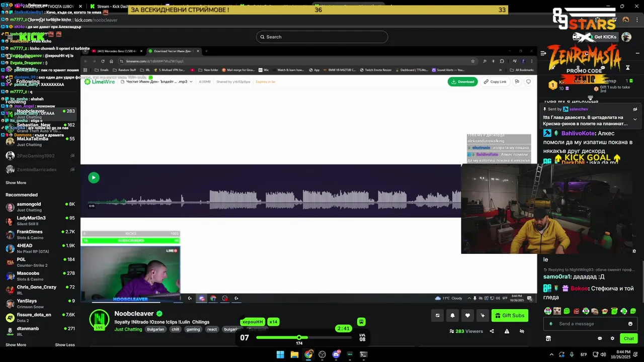Click the chat bubble icon beside the gear
The width and height of the screenshot is (644, 362).
pos(600,338)
